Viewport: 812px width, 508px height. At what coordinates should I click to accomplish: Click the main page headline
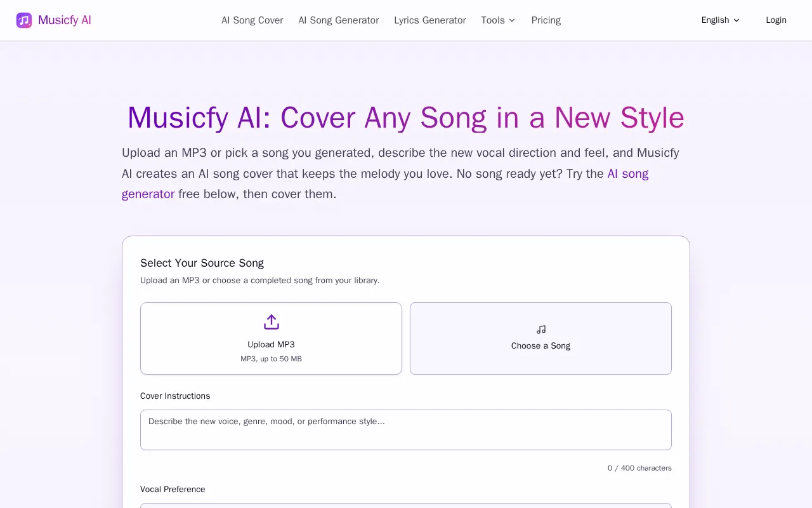click(406, 117)
